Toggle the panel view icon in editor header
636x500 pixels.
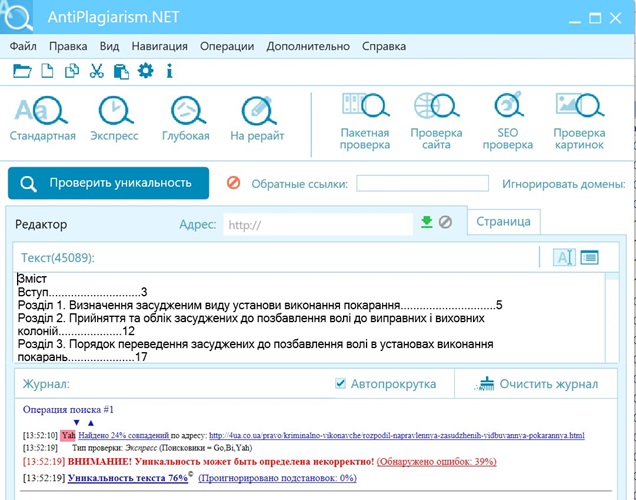pos(589,258)
